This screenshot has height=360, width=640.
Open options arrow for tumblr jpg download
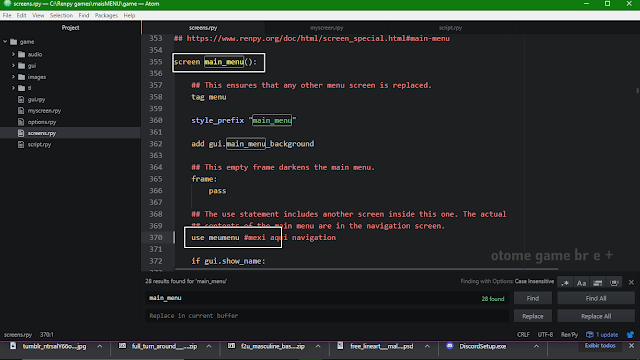[100, 346]
